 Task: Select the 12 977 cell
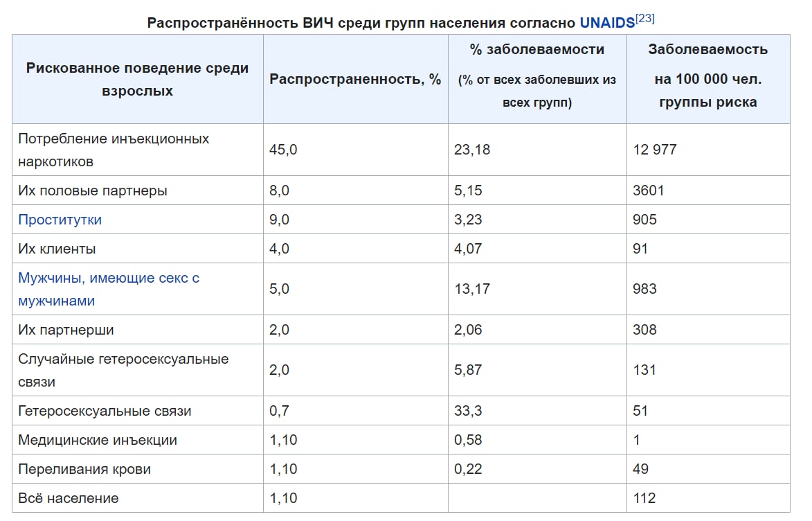click(x=708, y=150)
